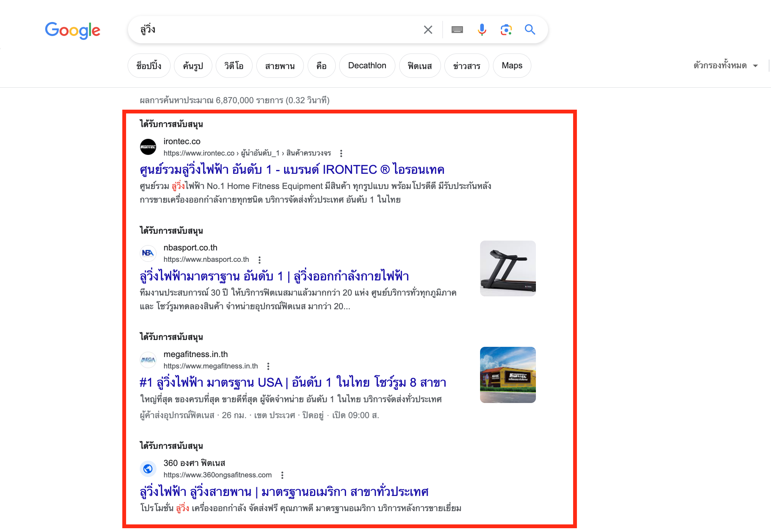Open more options for nbasport.co.th ad
Screen dimensions: 771x532
(259, 260)
